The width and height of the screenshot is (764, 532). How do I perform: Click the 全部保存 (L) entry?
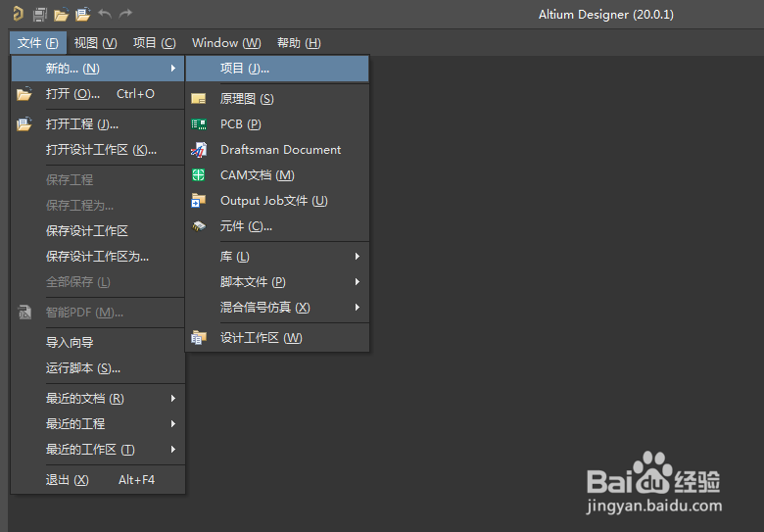pos(98,281)
